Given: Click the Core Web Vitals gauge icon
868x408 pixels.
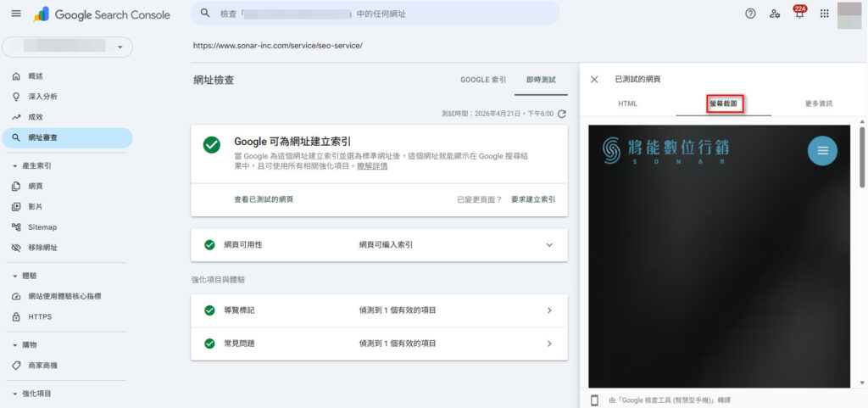Looking at the screenshot, I should [x=16, y=296].
